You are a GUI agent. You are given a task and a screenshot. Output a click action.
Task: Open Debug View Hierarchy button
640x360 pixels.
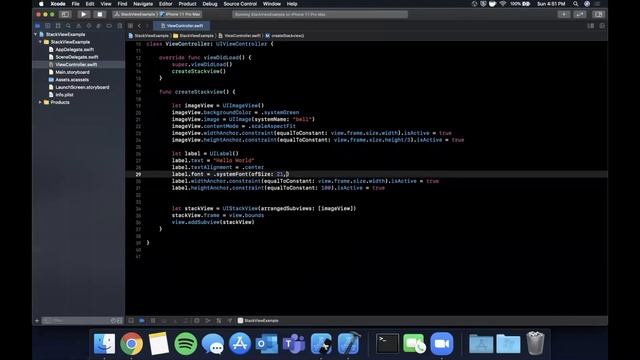pos(197,321)
